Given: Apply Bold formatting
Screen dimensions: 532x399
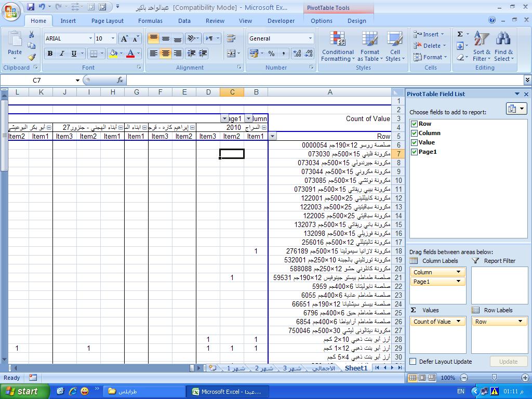Looking at the screenshot, I should coord(50,54).
